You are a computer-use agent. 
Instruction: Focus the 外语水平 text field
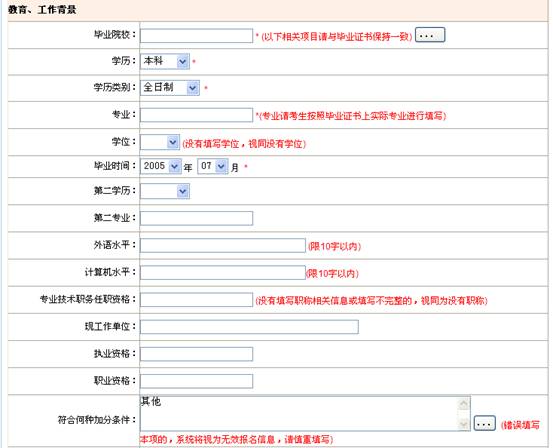(223, 246)
